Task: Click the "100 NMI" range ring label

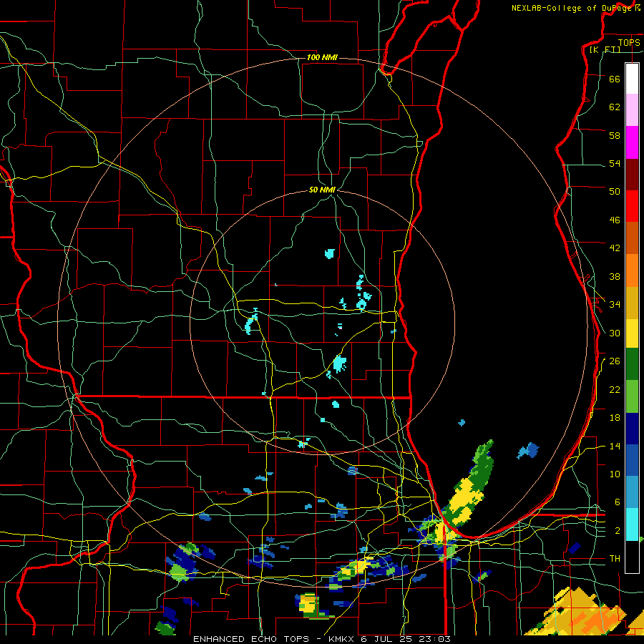Action: (x=322, y=57)
